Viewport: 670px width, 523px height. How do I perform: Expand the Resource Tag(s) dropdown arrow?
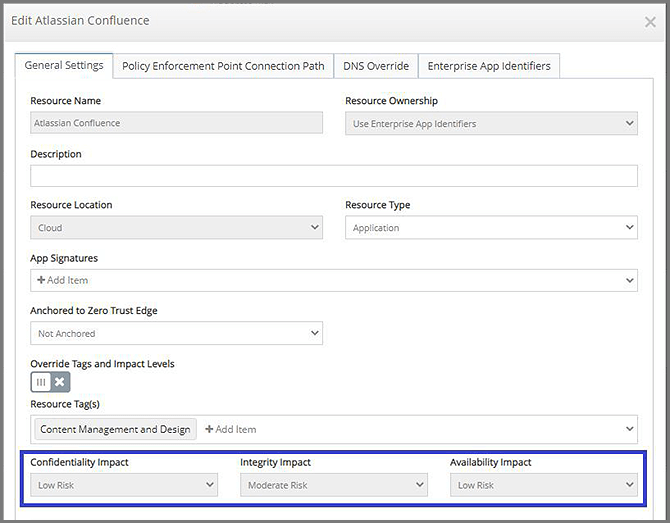tap(629, 429)
